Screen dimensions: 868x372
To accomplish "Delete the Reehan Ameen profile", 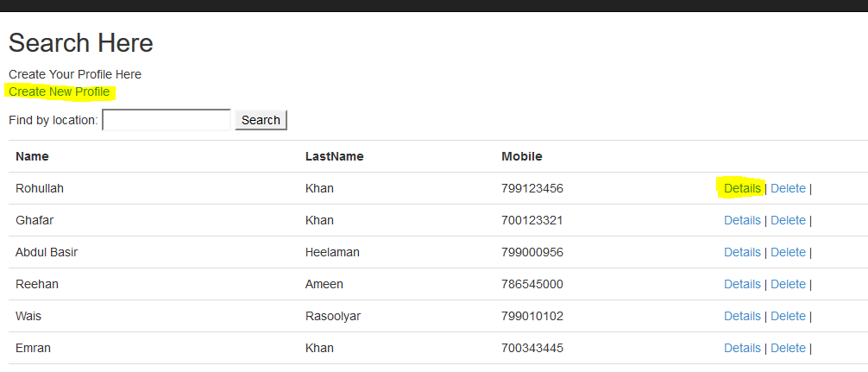I will [789, 284].
